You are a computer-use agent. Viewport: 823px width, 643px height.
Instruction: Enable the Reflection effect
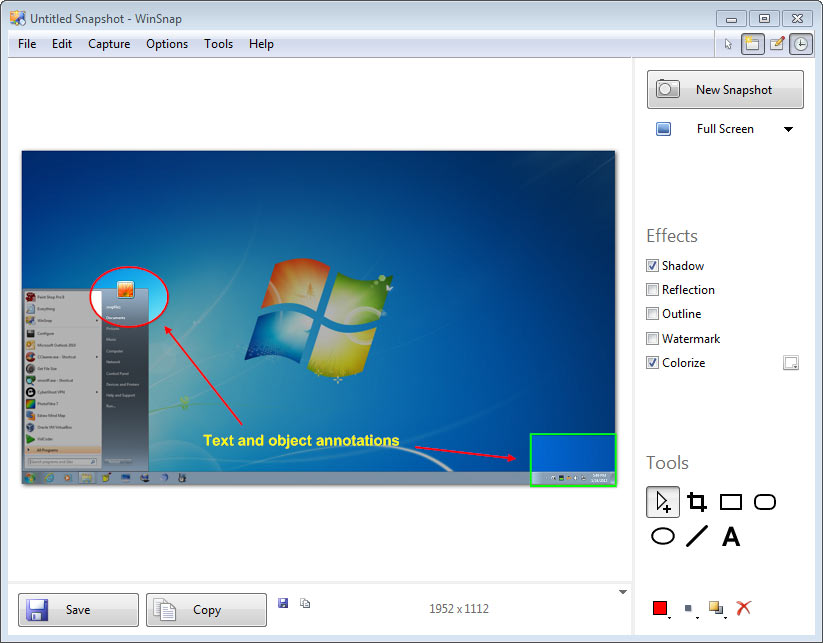[652, 290]
